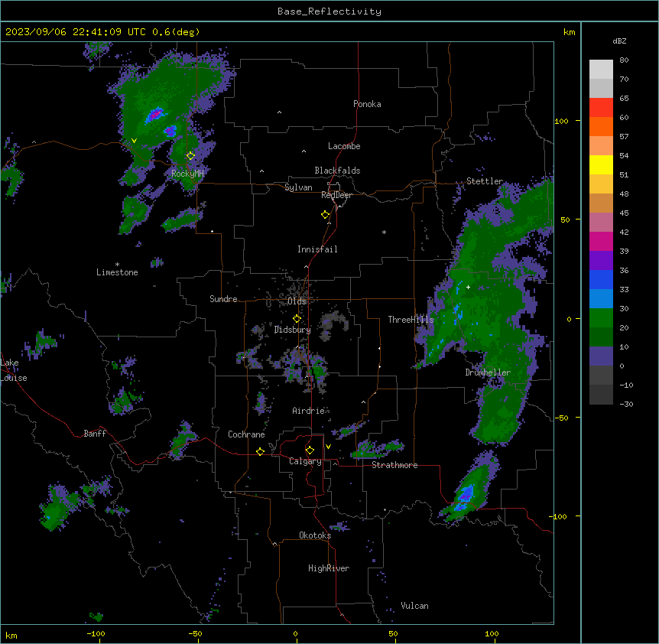The width and height of the screenshot is (659, 644).
Task: Click the yellow V marker east of Calgary diamond
Action: pos(328,447)
